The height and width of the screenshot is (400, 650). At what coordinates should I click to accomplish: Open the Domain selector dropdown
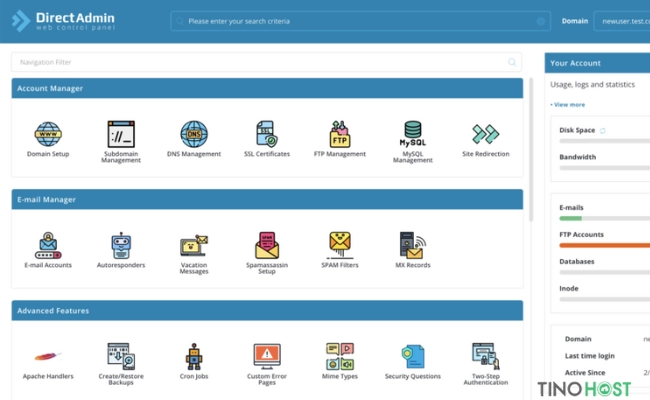[622, 21]
